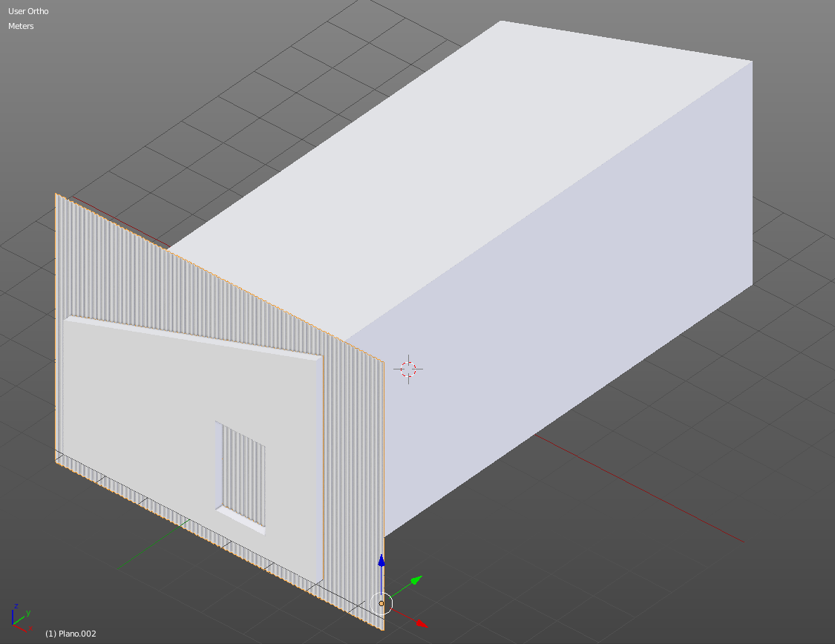This screenshot has width=835, height=644.
Task: Click the red X-axis manipulator arrow
Action: [x=422, y=622]
